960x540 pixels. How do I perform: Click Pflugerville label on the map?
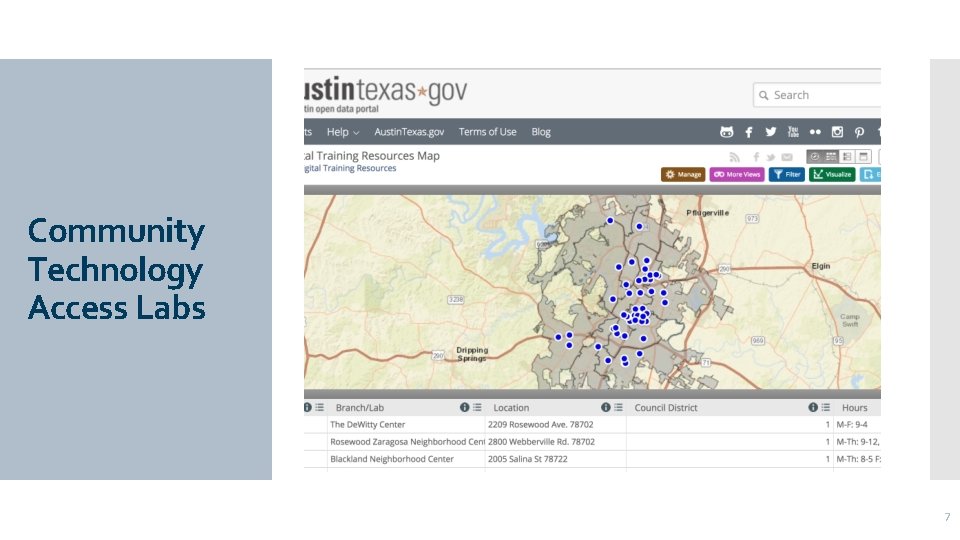(x=707, y=213)
